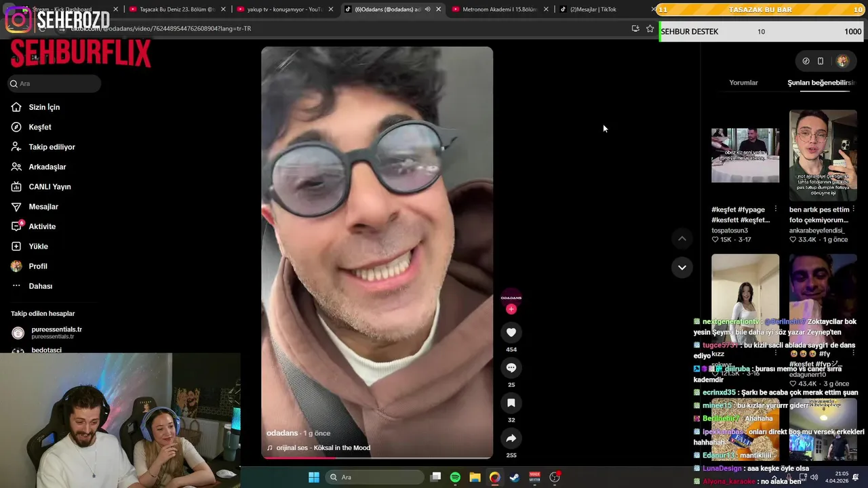This screenshot has height=488, width=868.
Task: Click browser install app icon in address bar
Action: 635,28
